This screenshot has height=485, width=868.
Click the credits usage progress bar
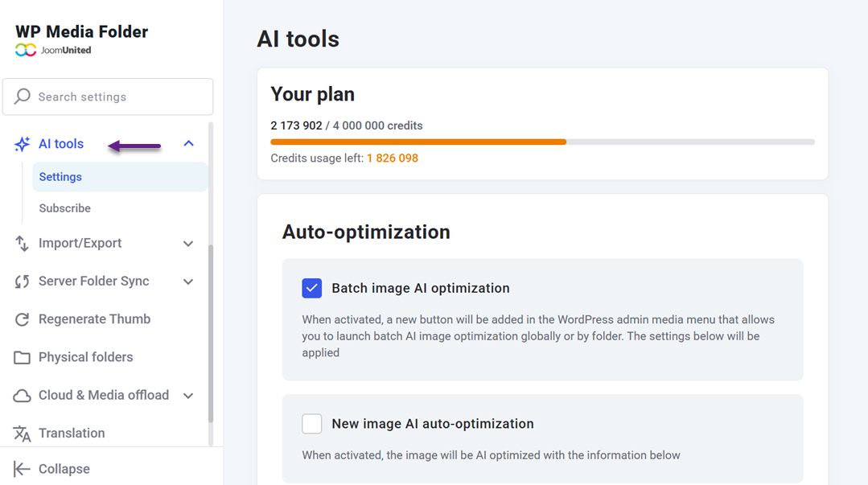point(542,142)
